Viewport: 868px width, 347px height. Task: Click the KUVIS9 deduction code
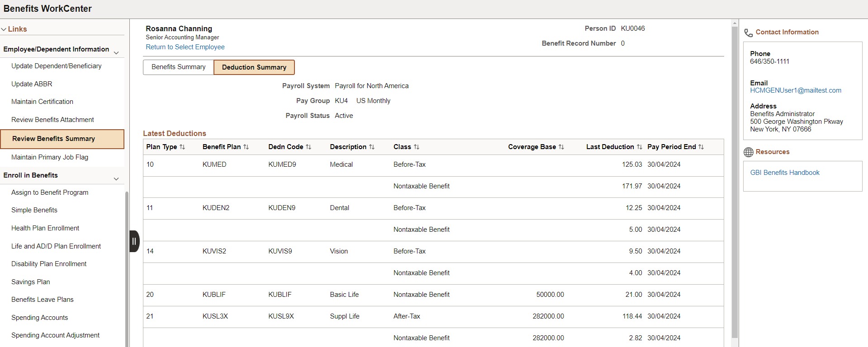tap(280, 251)
